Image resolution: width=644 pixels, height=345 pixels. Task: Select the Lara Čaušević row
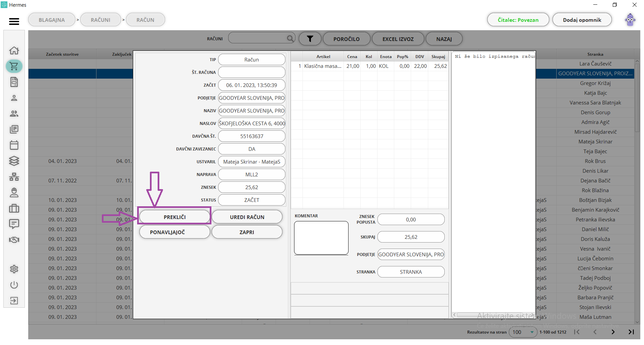pyautogui.click(x=595, y=63)
